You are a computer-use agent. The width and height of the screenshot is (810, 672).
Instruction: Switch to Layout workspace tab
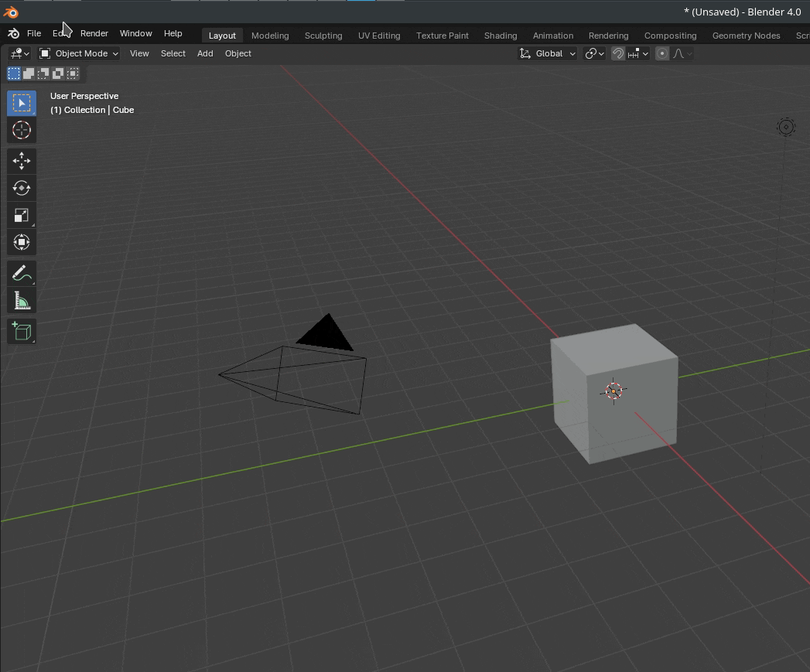tap(222, 36)
